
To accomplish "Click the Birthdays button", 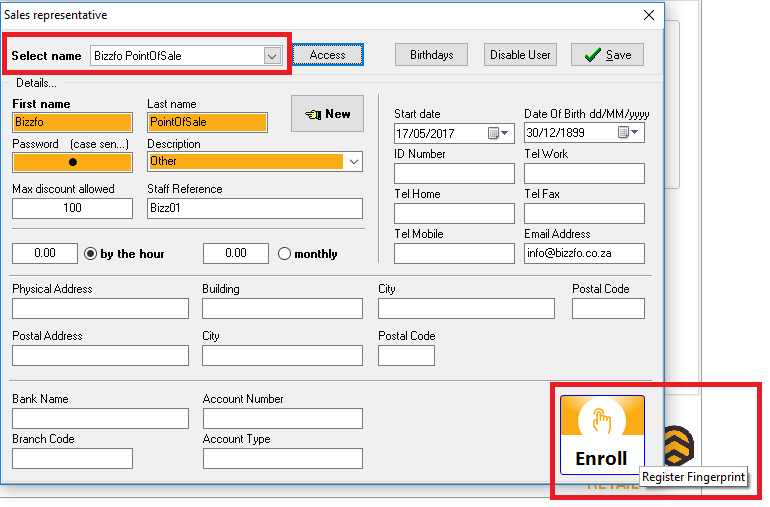I will point(431,55).
